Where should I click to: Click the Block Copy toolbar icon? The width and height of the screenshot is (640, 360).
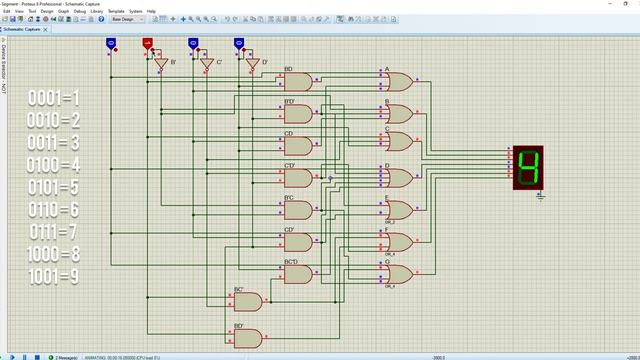click(271, 19)
